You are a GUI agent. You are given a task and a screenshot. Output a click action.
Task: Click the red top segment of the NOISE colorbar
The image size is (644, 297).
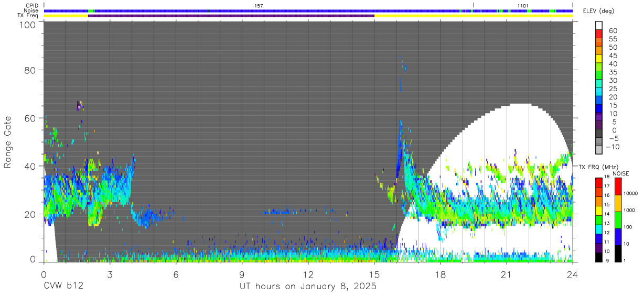click(617, 186)
